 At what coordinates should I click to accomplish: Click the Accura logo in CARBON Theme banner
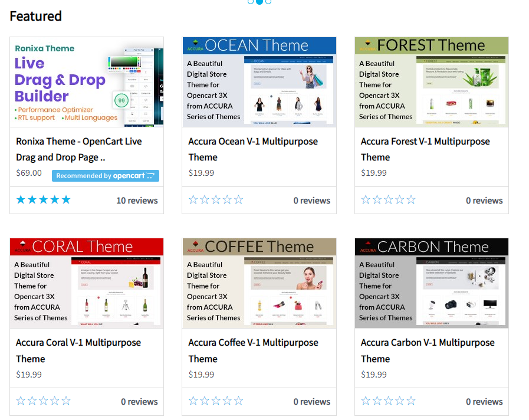[368, 247]
